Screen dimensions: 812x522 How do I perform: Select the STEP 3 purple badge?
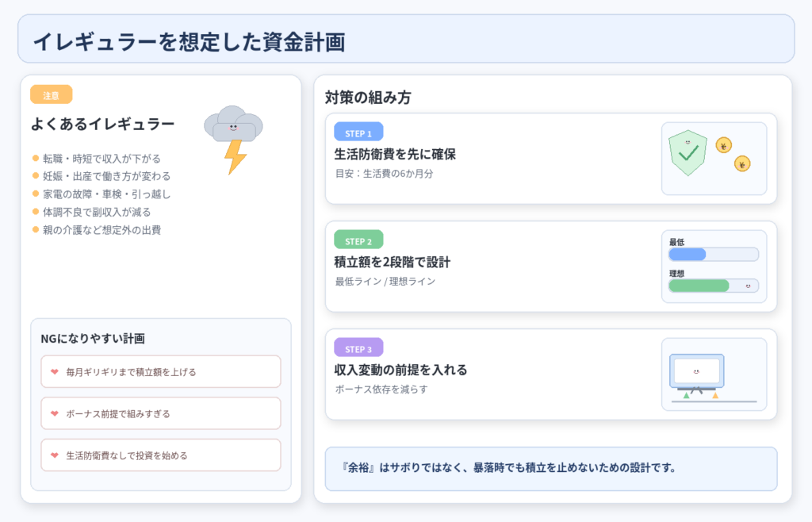[358, 349]
